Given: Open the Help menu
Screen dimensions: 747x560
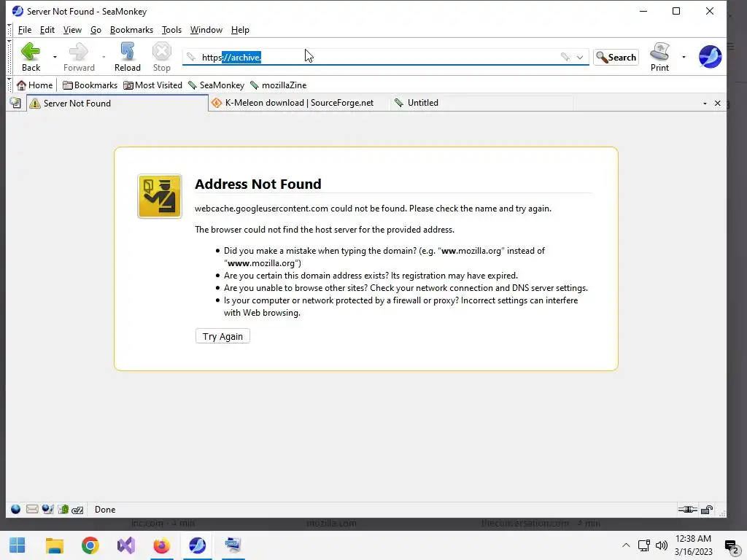Looking at the screenshot, I should pyautogui.click(x=240, y=30).
